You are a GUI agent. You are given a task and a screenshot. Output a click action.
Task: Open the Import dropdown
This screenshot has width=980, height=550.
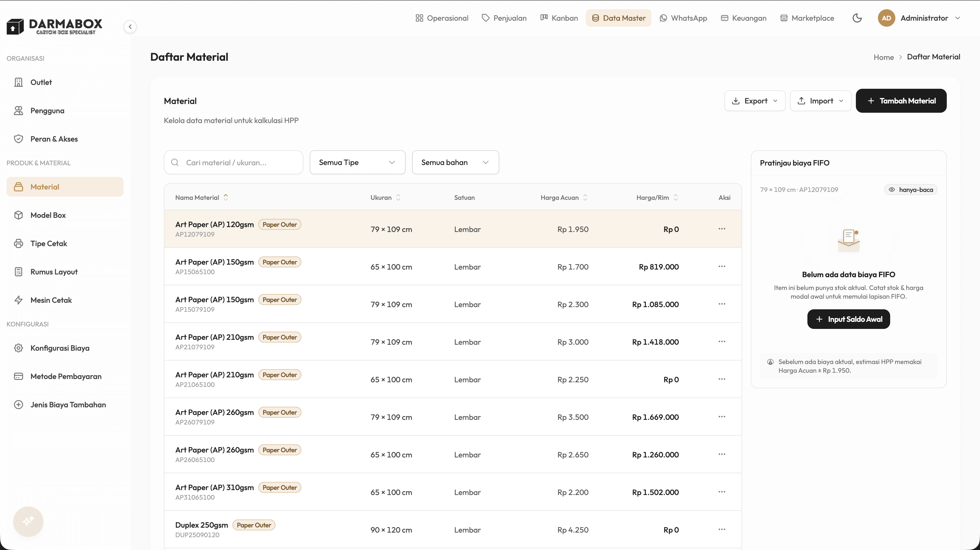(x=820, y=101)
